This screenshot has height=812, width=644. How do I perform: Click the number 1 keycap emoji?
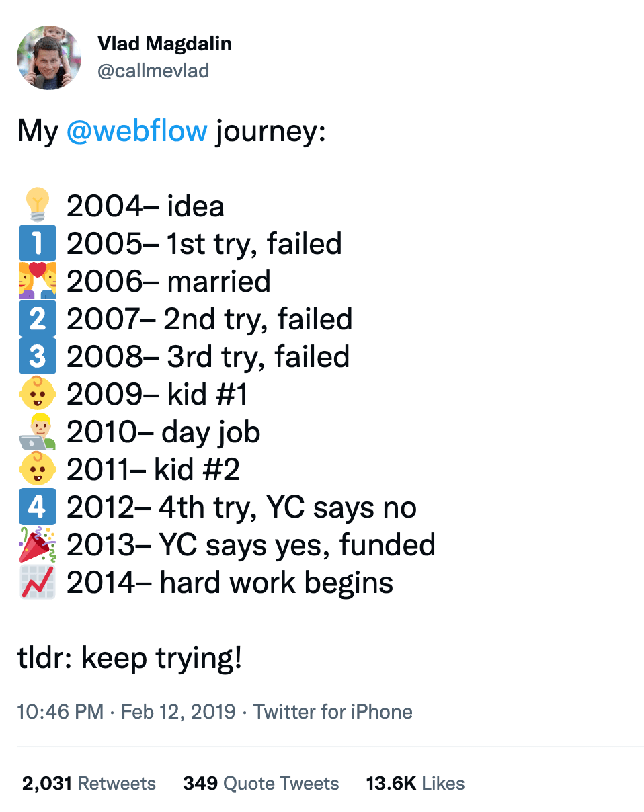(38, 243)
